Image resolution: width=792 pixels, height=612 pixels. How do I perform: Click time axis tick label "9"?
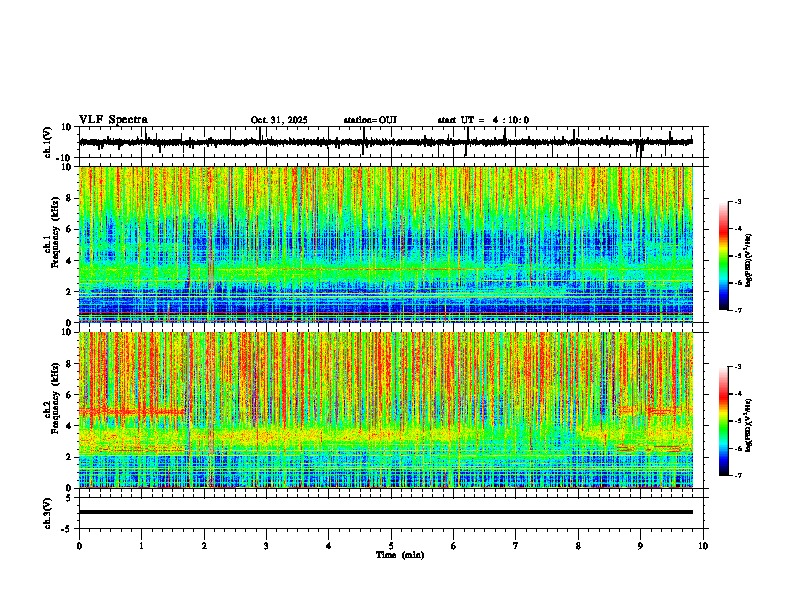pyautogui.click(x=640, y=546)
